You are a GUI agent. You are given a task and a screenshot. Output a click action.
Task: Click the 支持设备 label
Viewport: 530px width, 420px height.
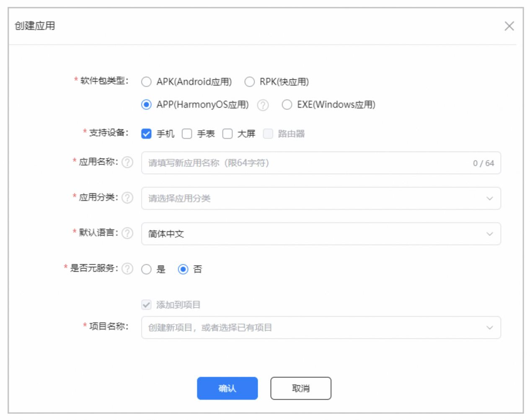click(109, 133)
